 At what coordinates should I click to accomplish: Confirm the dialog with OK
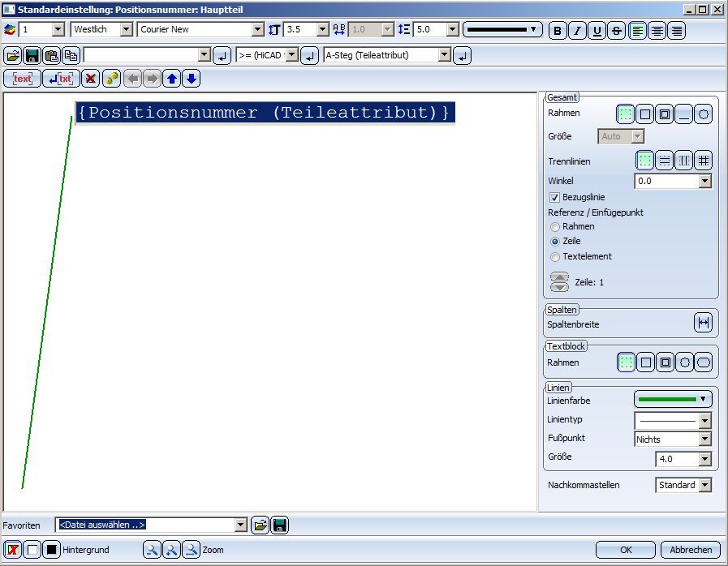click(x=625, y=550)
